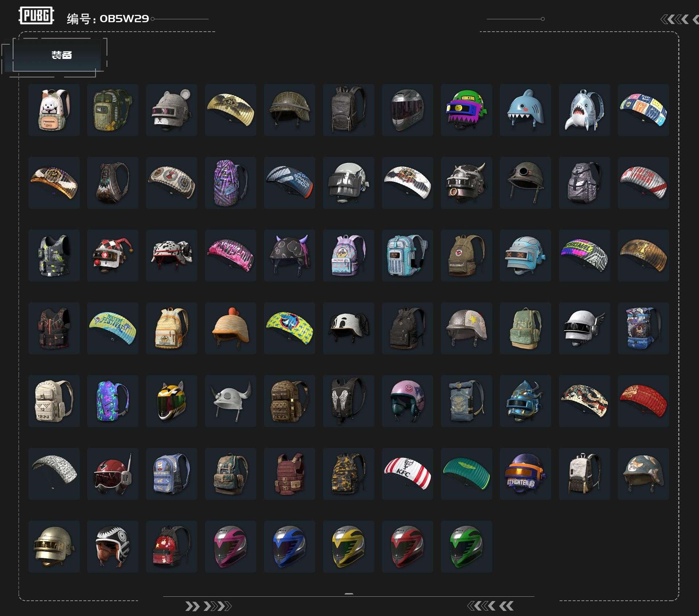This screenshot has height=616, width=699.
Task: Select the angel wings black backpack
Action: click(x=348, y=401)
